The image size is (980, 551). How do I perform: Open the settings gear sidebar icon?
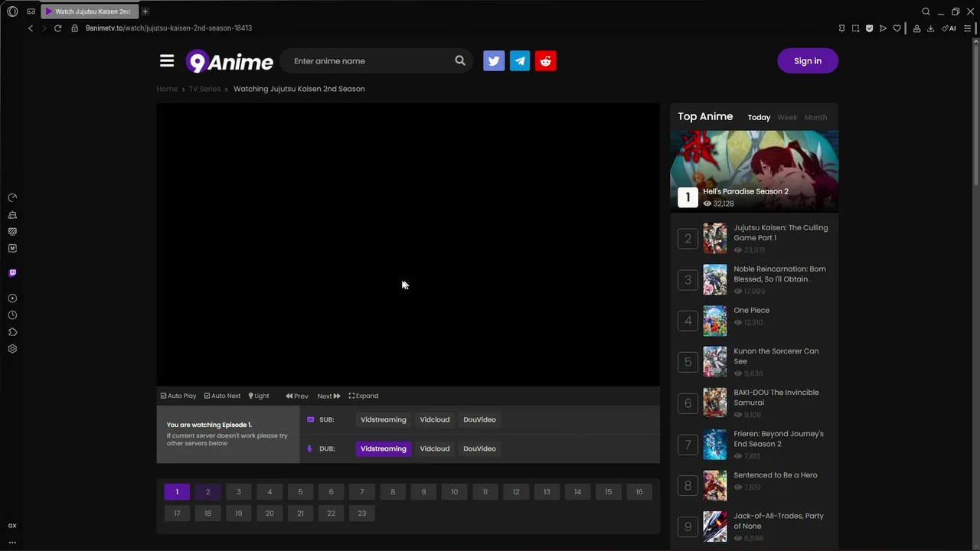[12, 349]
